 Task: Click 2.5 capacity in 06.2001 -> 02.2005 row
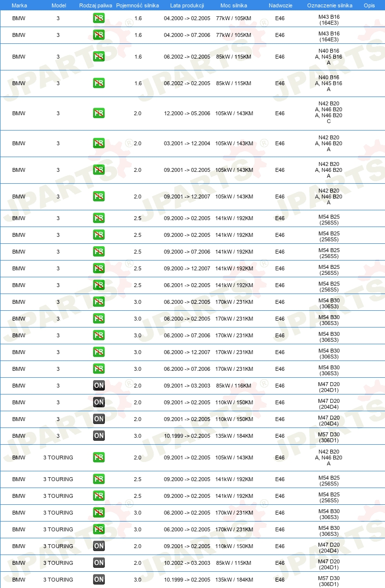137,285
